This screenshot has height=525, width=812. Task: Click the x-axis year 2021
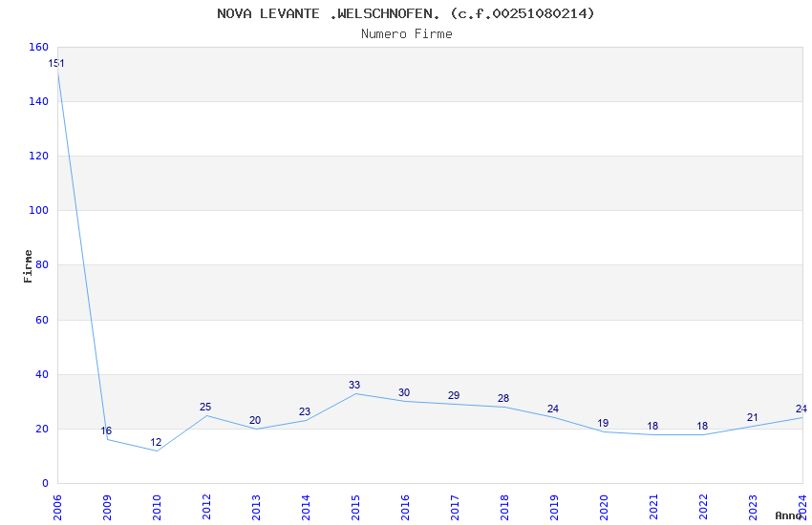[x=654, y=508]
